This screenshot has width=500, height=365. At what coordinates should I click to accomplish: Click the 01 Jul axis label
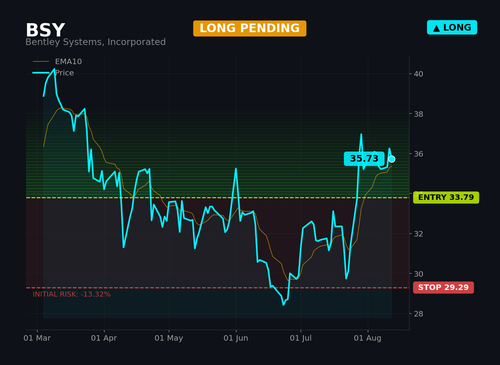[301, 338]
